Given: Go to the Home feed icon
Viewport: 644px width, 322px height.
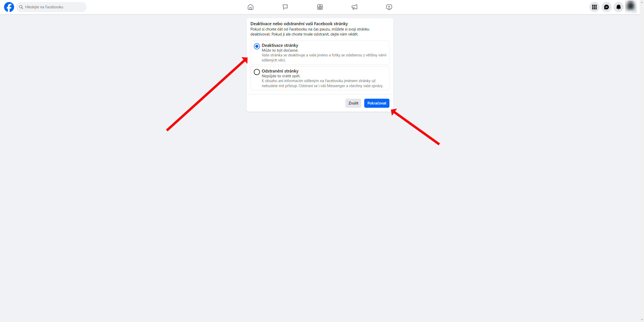Looking at the screenshot, I should (x=250, y=7).
